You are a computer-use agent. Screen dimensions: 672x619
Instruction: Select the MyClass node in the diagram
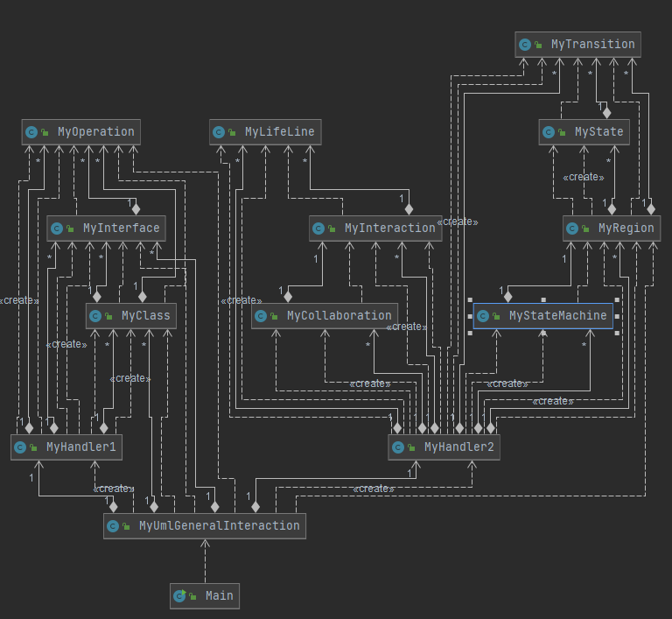pos(131,316)
